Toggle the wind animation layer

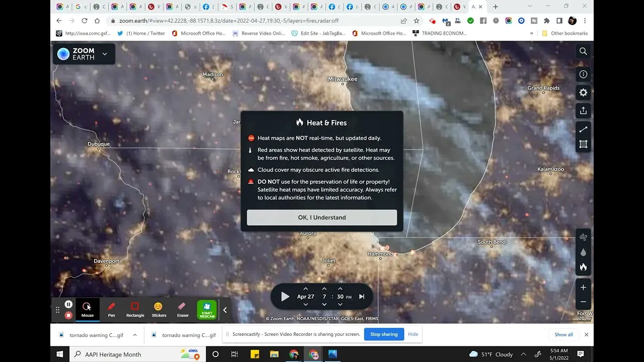(x=583, y=237)
